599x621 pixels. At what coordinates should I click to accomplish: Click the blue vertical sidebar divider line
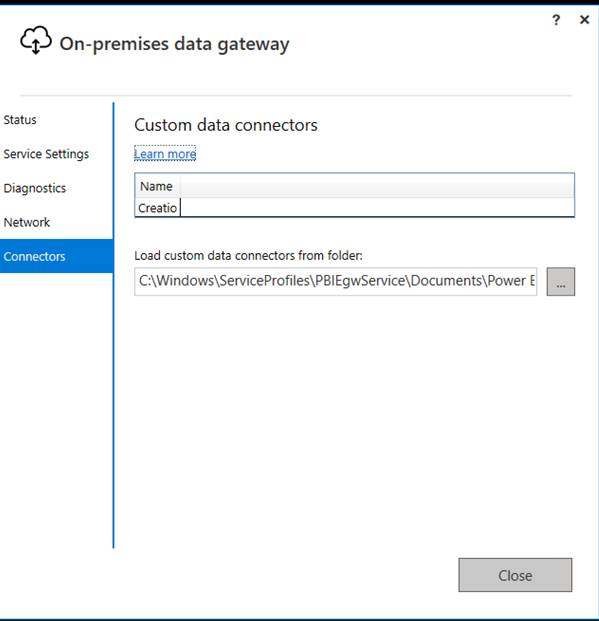coord(113,326)
